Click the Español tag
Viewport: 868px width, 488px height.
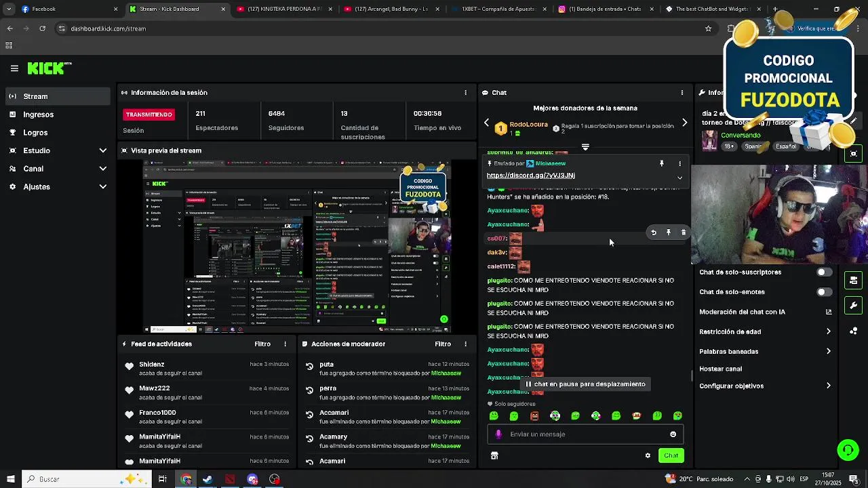coord(785,146)
